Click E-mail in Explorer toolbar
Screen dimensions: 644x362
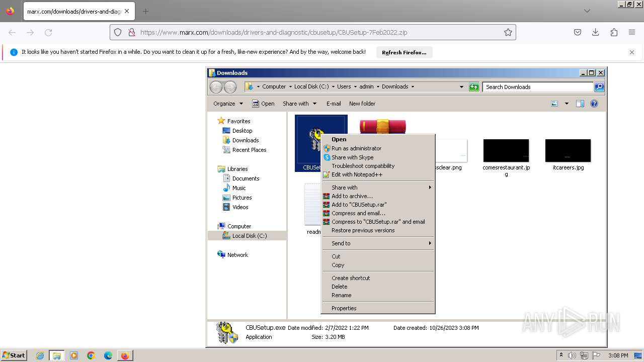tap(334, 104)
